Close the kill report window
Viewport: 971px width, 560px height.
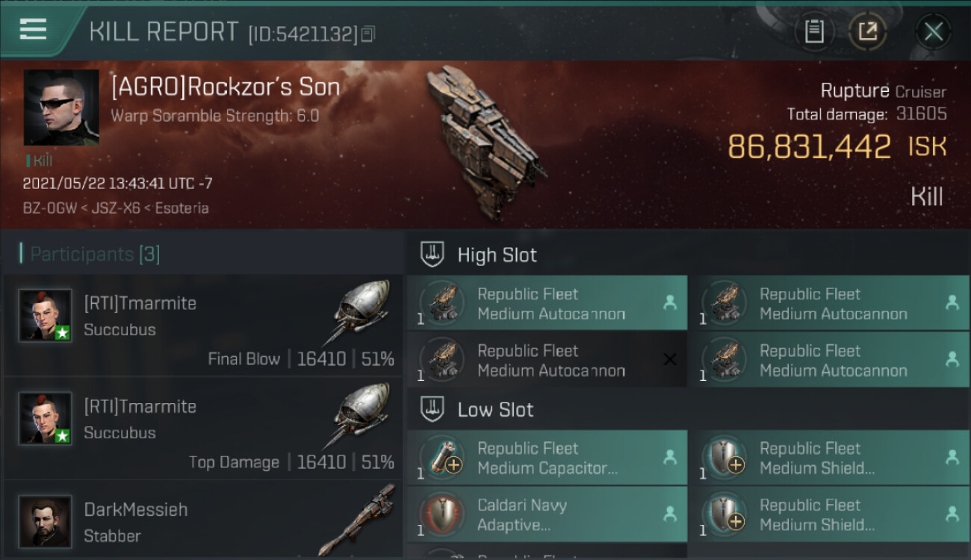[933, 31]
